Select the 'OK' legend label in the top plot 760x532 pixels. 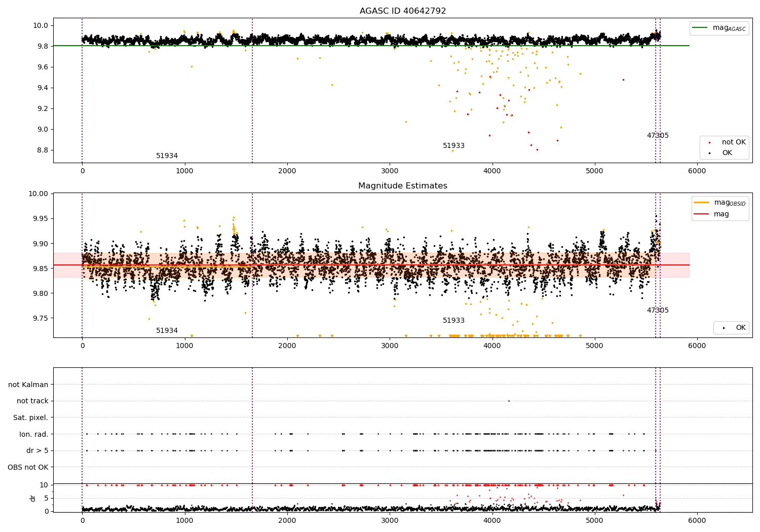click(x=727, y=153)
